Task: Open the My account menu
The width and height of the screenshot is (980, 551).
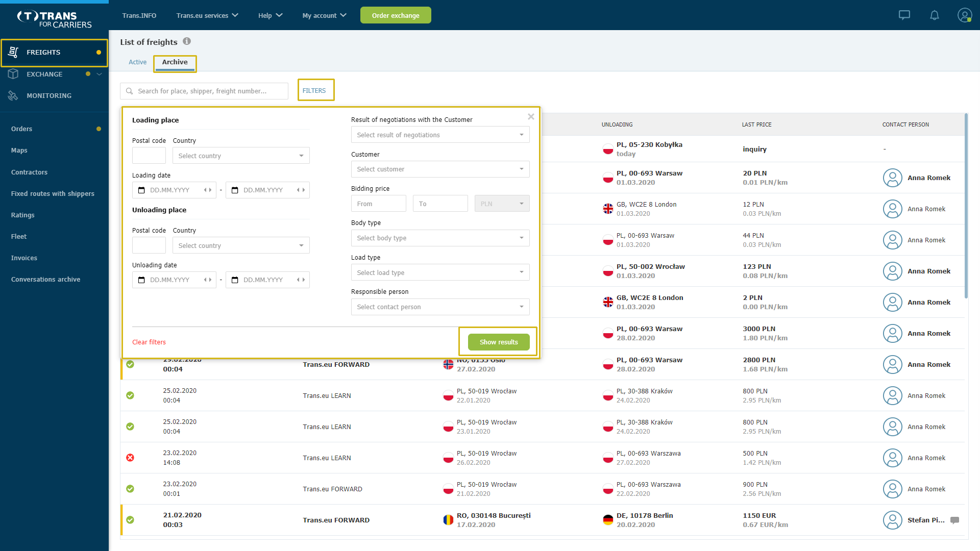Action: (324, 15)
